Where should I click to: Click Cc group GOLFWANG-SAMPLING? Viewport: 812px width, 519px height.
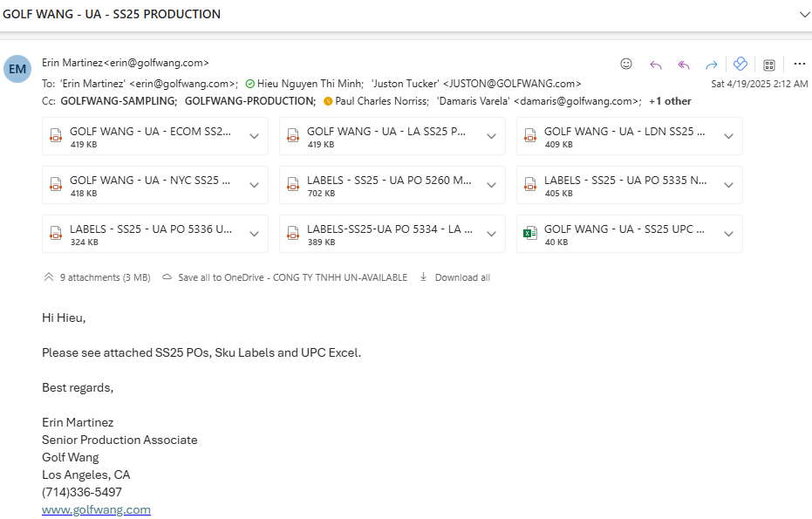[x=118, y=101]
